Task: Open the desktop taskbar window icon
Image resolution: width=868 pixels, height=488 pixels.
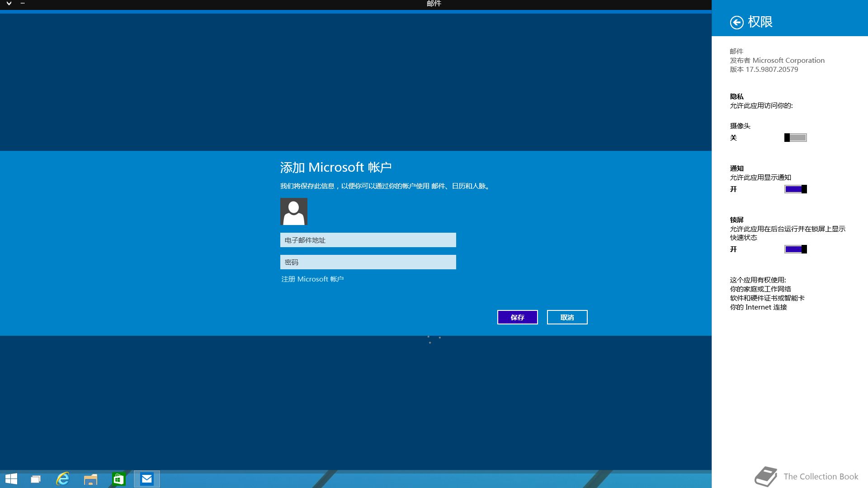Action: [x=35, y=479]
